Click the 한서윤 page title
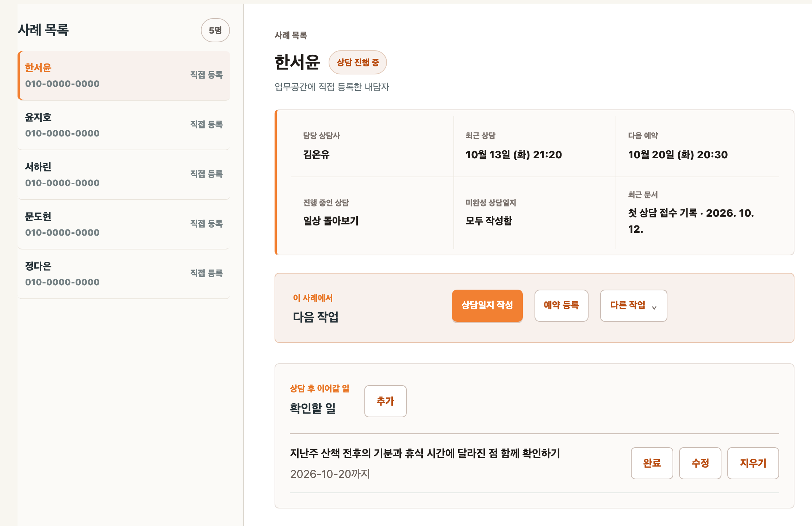The image size is (812, 526). pos(297,62)
